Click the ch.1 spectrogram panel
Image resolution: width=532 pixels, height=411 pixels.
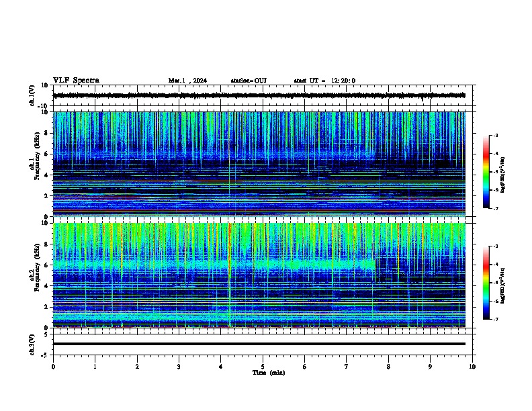[259, 164]
